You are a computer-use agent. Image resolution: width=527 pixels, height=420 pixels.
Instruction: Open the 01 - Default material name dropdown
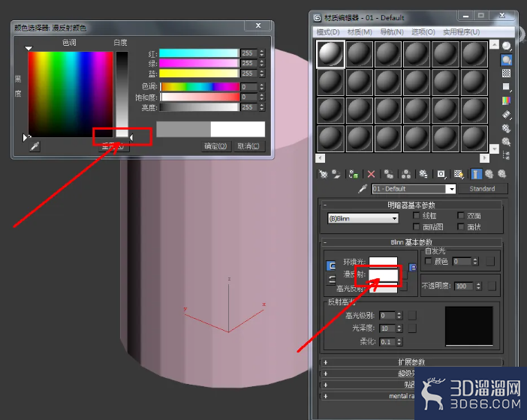[452, 189]
